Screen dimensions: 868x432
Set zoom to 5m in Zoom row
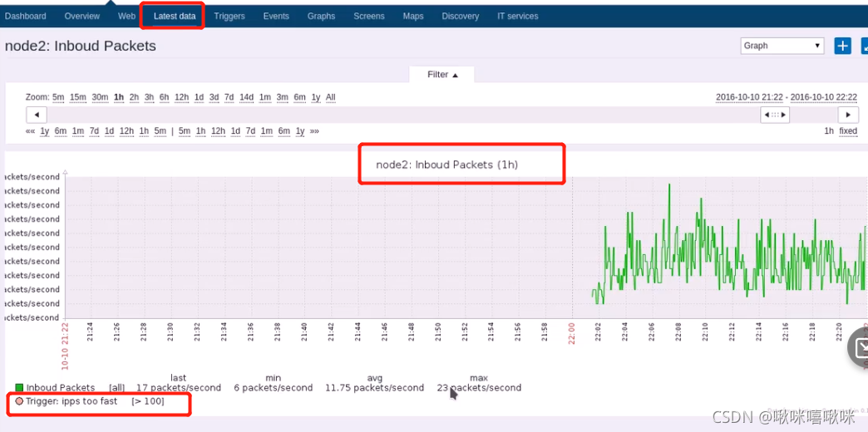pos(58,97)
